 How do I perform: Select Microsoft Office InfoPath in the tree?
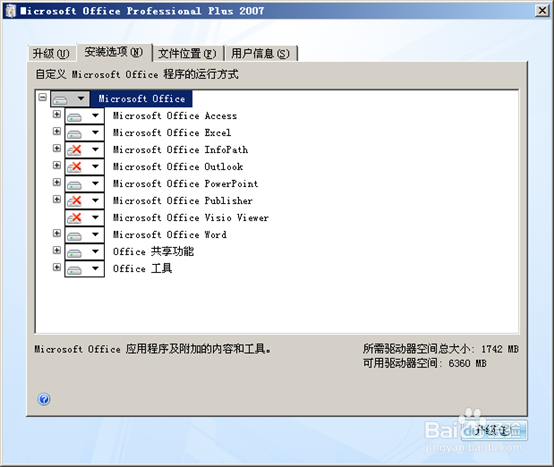pos(180,149)
